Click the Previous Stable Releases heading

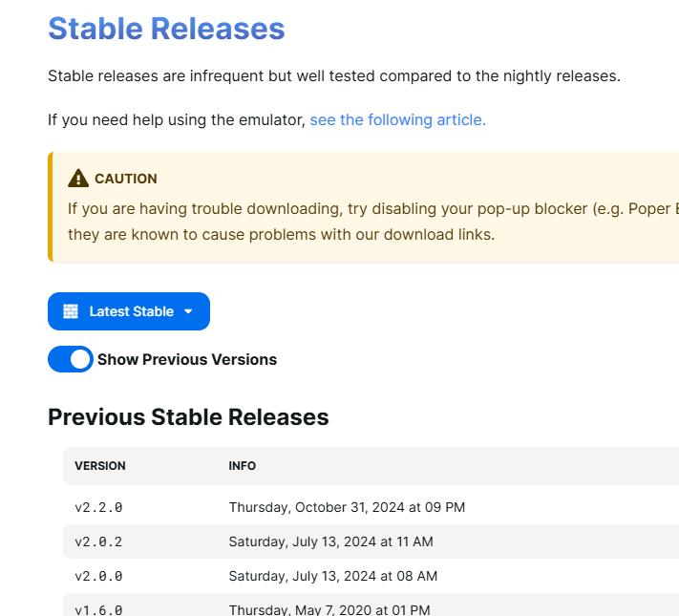pyautogui.click(x=188, y=416)
